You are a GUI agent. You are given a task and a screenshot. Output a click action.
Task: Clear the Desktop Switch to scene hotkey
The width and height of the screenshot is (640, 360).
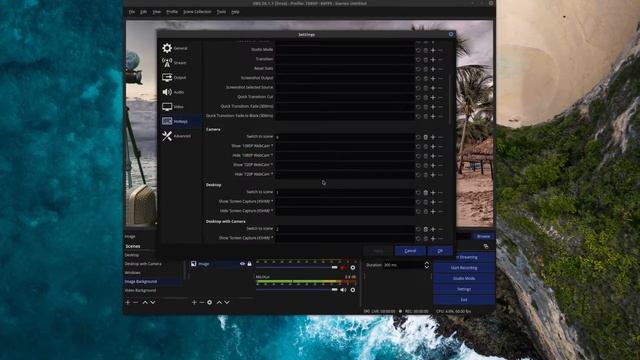click(x=425, y=193)
